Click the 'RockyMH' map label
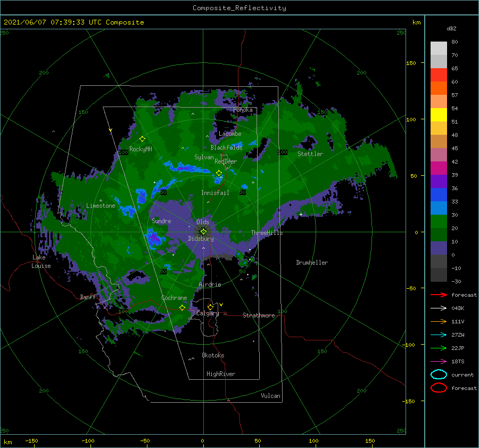Image resolution: width=479 pixels, height=448 pixels. [x=141, y=149]
